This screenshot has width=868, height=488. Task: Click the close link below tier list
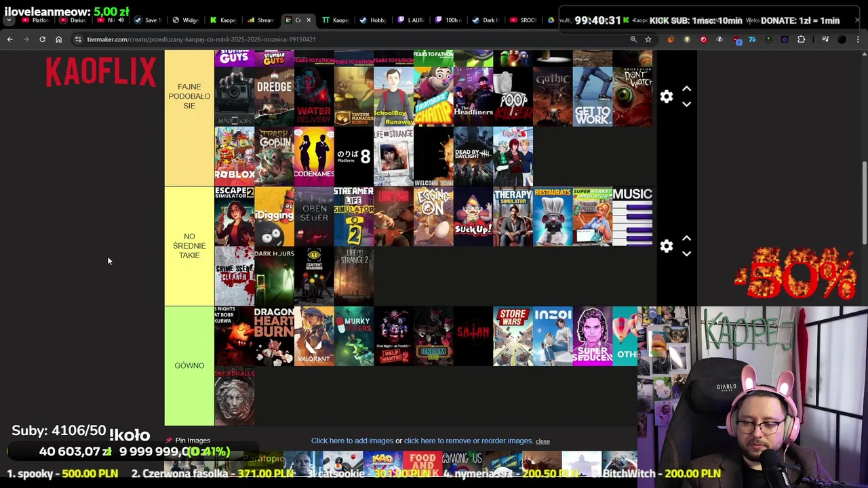coord(542,441)
